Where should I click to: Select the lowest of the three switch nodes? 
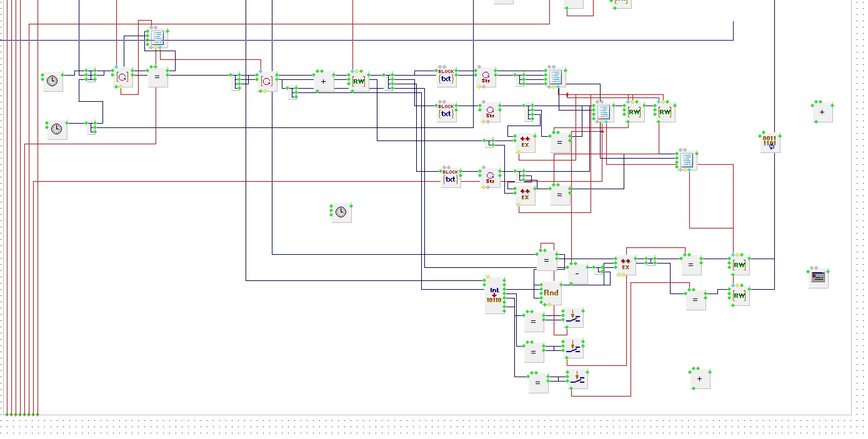577,378
